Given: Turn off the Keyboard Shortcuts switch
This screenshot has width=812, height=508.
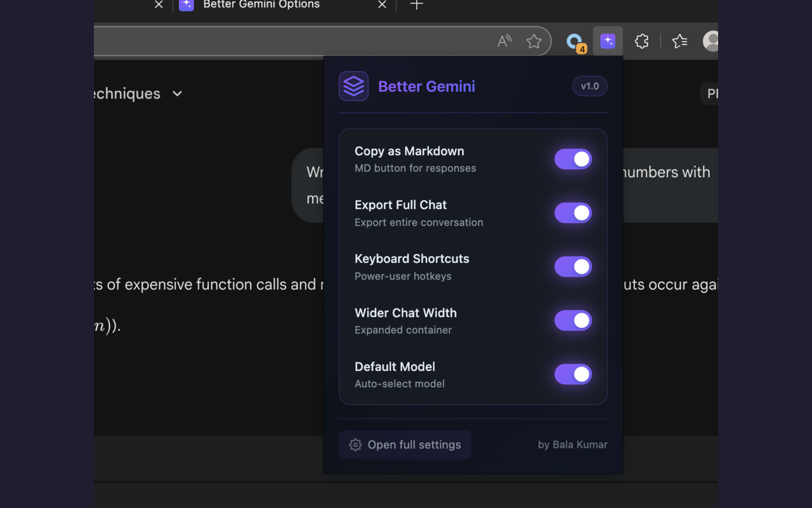Looking at the screenshot, I should tap(573, 267).
